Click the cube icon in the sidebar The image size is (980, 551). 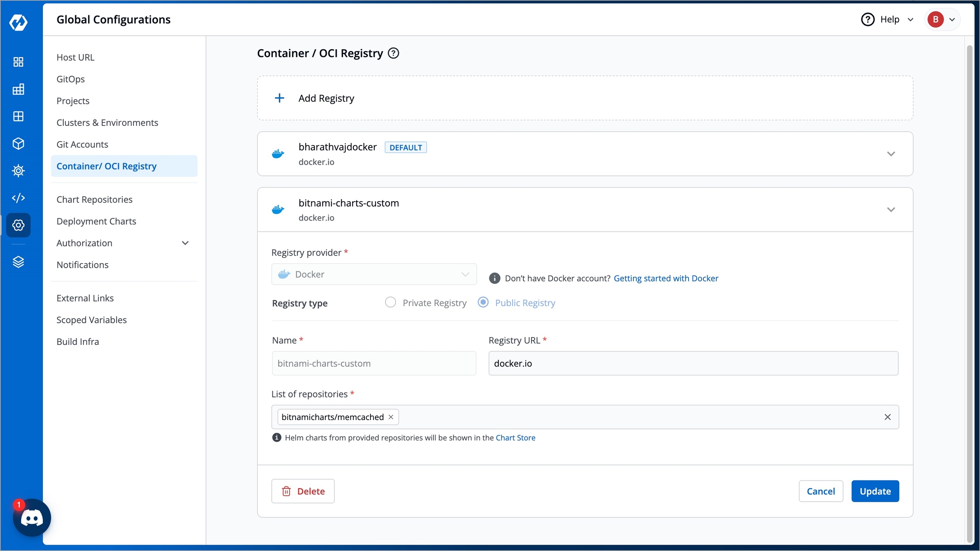pos(18,144)
